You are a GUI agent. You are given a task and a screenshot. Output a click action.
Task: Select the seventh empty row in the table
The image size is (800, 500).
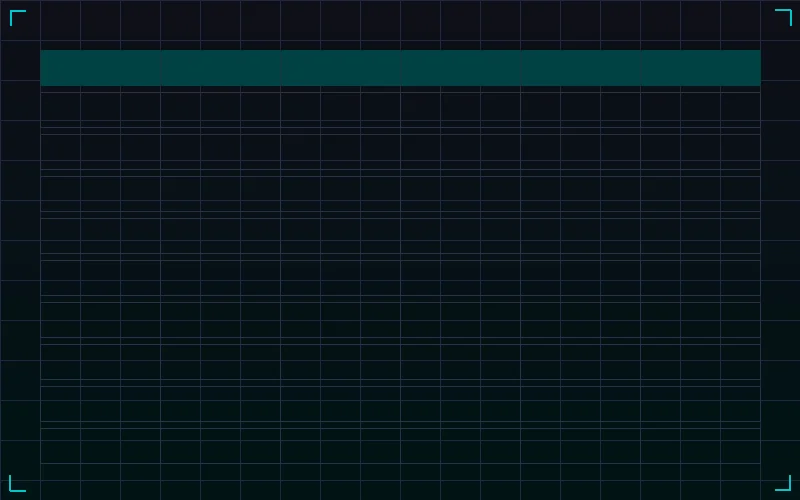400,361
